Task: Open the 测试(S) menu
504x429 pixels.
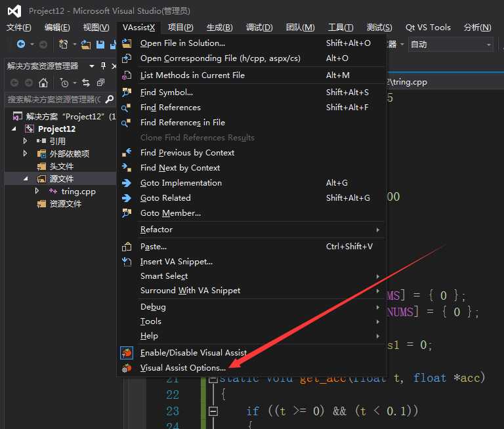Action: (379, 28)
